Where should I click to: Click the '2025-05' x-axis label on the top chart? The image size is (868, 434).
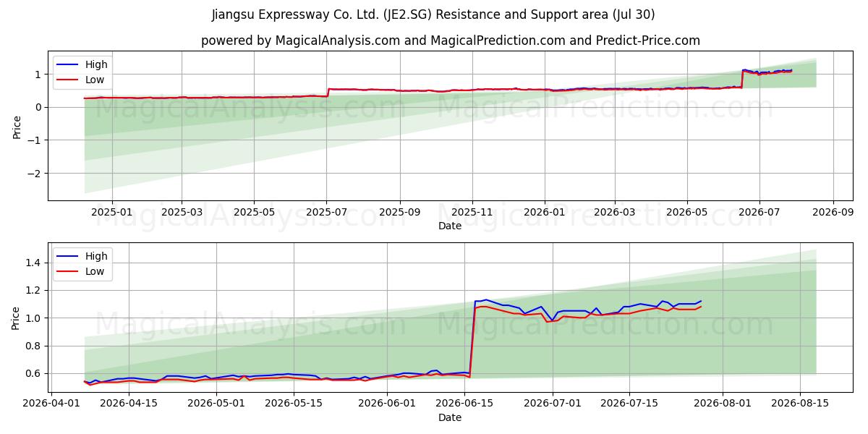pyautogui.click(x=254, y=213)
